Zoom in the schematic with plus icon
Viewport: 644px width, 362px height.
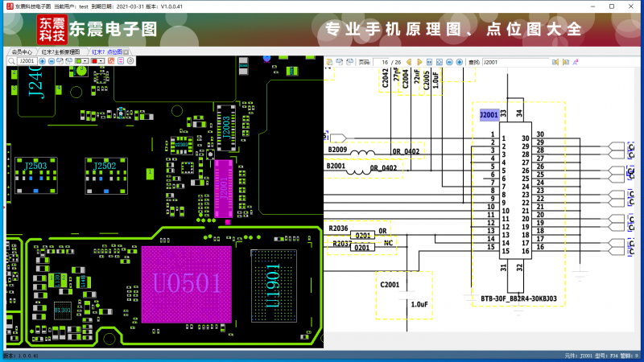click(459, 62)
